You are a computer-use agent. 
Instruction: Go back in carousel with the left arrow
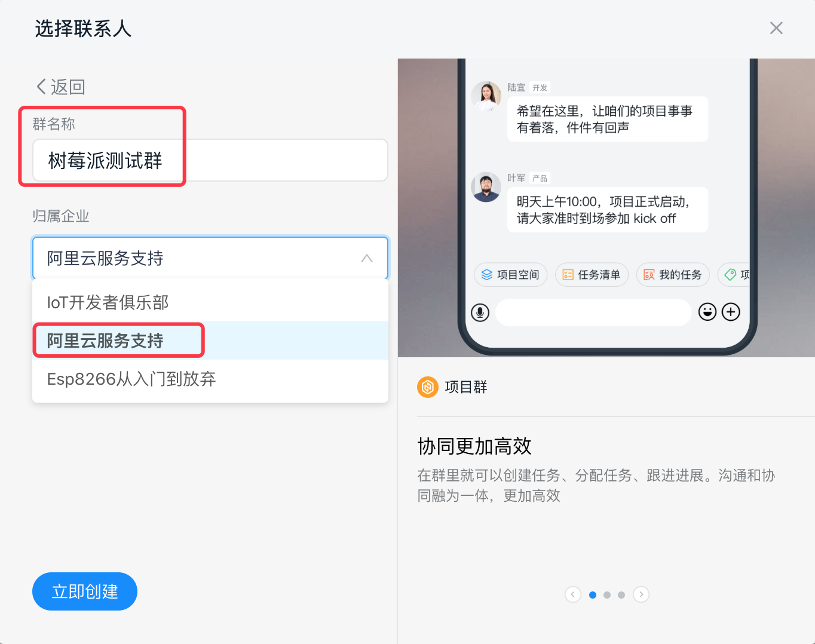pos(573,594)
